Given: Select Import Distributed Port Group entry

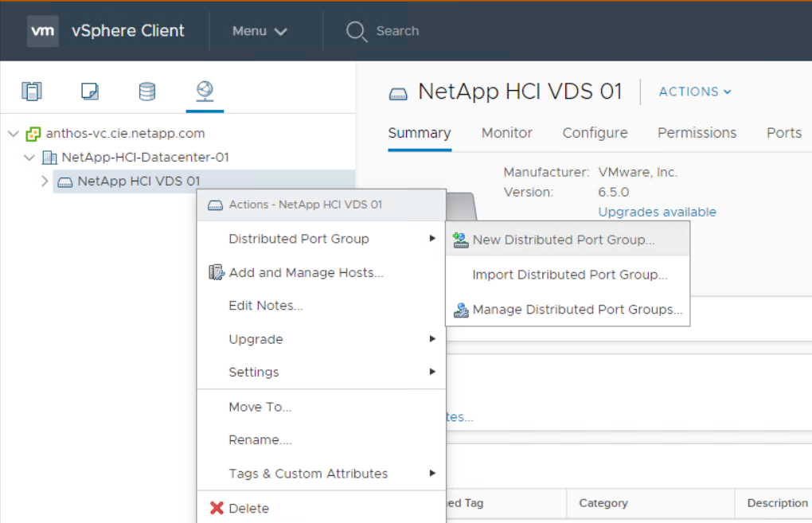Looking at the screenshot, I should (569, 275).
